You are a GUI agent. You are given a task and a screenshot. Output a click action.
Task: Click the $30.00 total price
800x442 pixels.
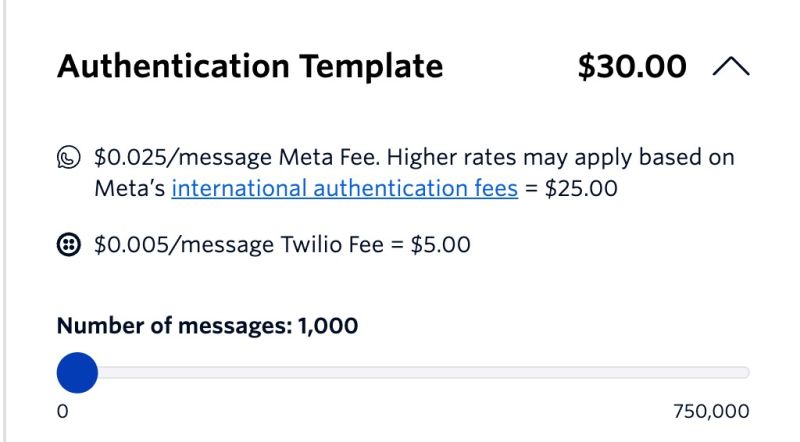pos(632,67)
